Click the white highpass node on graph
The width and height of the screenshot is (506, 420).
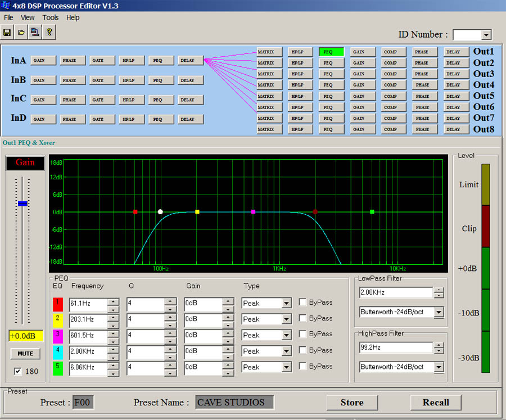tap(160, 212)
